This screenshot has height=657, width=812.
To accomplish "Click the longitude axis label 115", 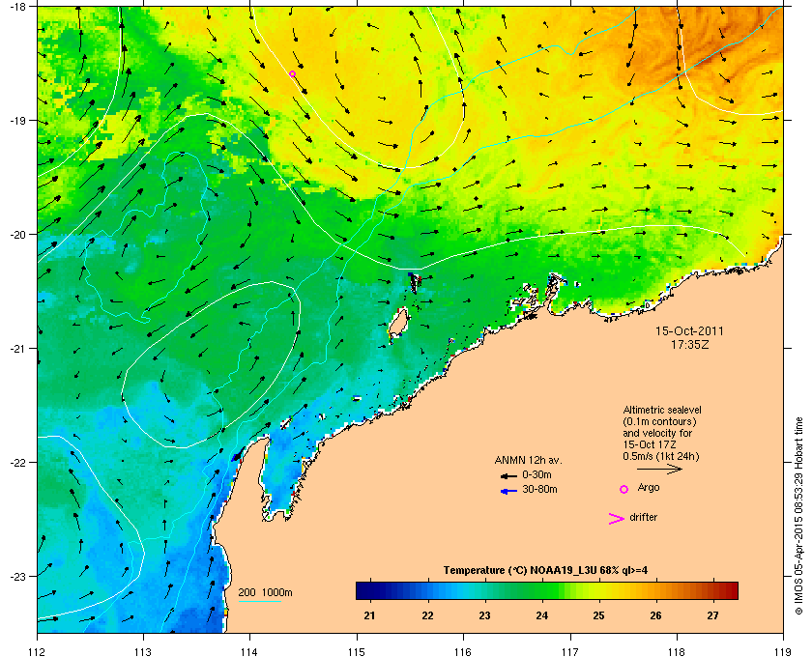I will click(x=357, y=651).
